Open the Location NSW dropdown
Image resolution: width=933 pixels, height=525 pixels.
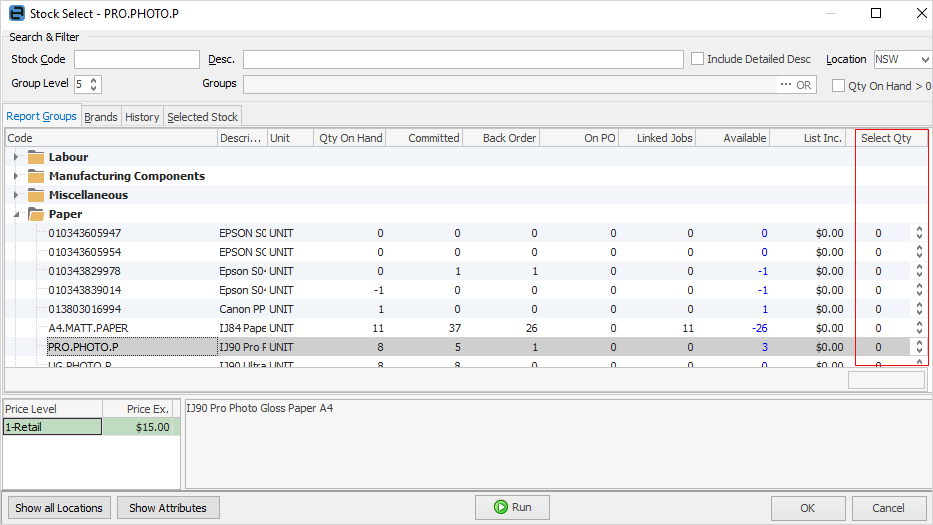[924, 60]
